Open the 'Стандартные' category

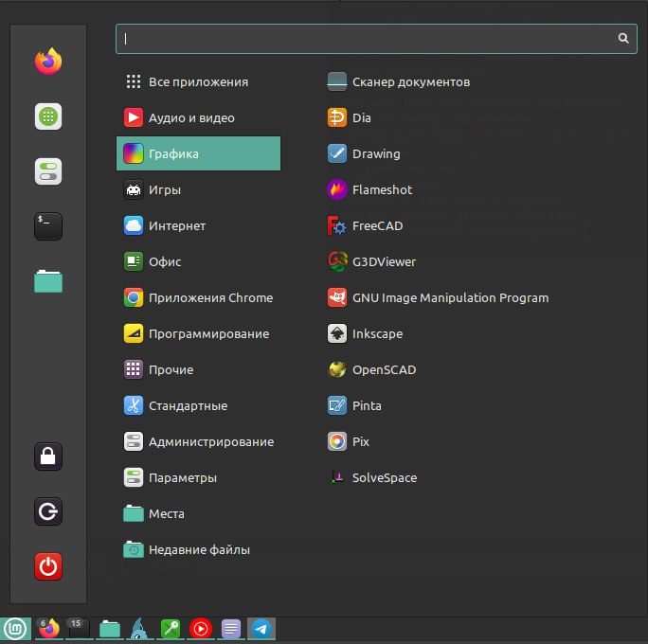198,405
